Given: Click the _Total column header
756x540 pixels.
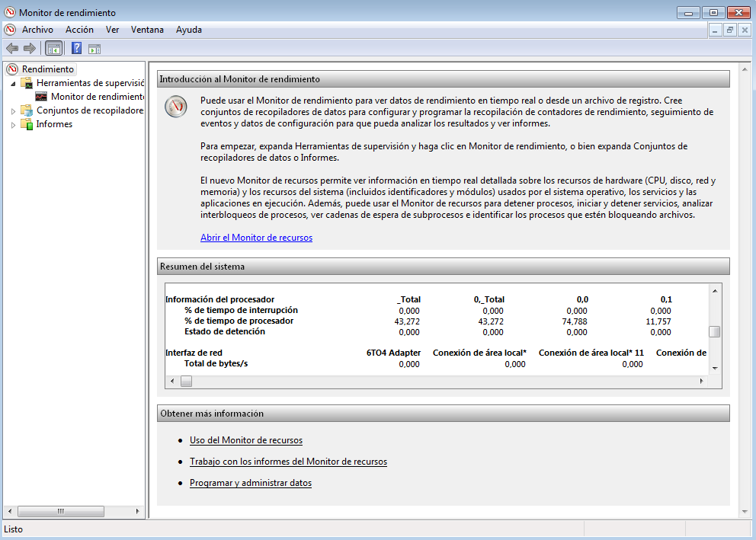Looking at the screenshot, I should tap(408, 299).
